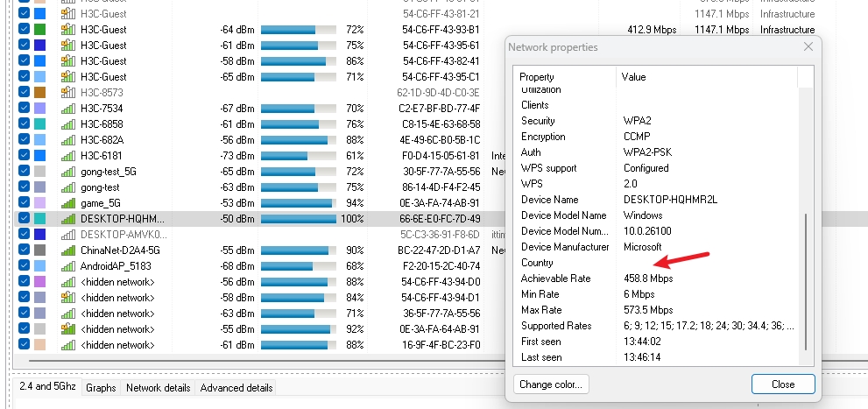
Task: Open the Advanced details tab
Action: (236, 388)
